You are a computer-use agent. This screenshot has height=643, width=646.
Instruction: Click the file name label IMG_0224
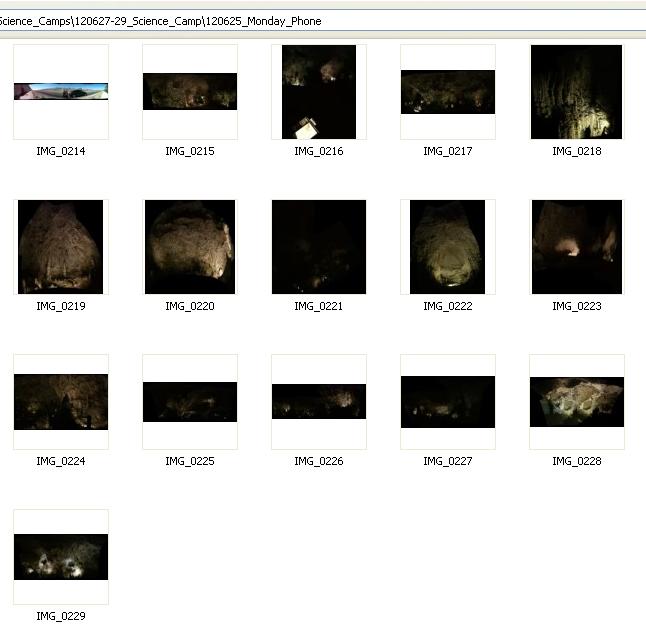pos(61,461)
